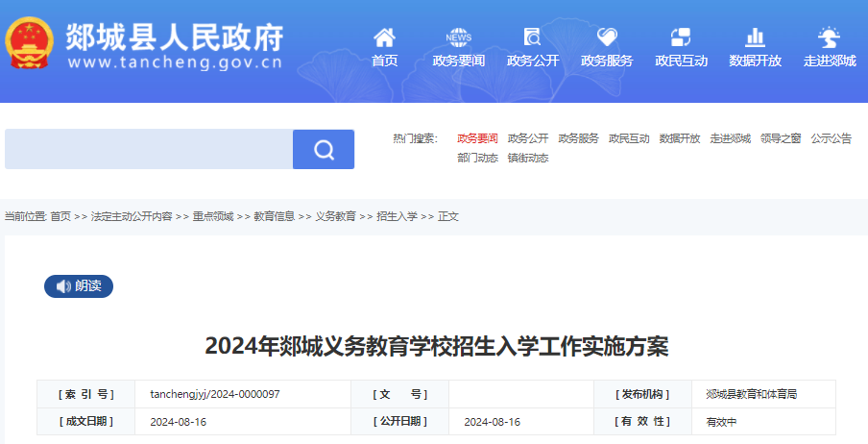Select 领导之窗 hot search link
Image resolution: width=868 pixels, height=444 pixels.
coord(781,138)
